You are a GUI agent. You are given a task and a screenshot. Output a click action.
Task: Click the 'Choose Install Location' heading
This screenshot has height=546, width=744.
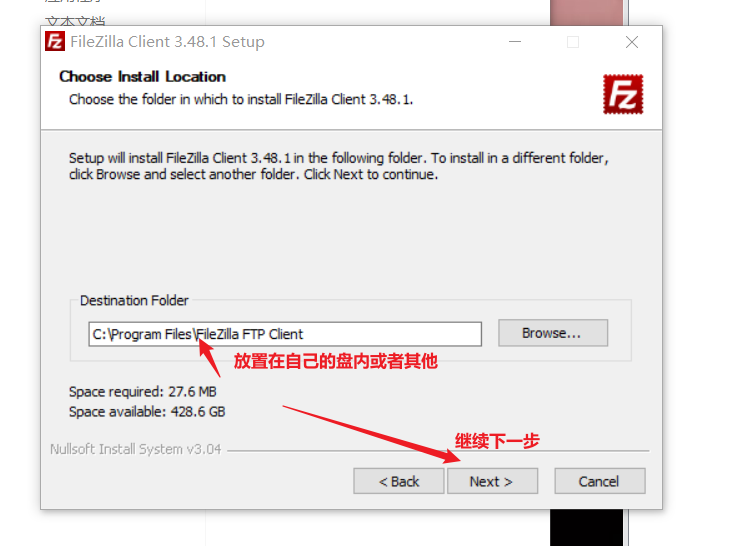tap(142, 76)
